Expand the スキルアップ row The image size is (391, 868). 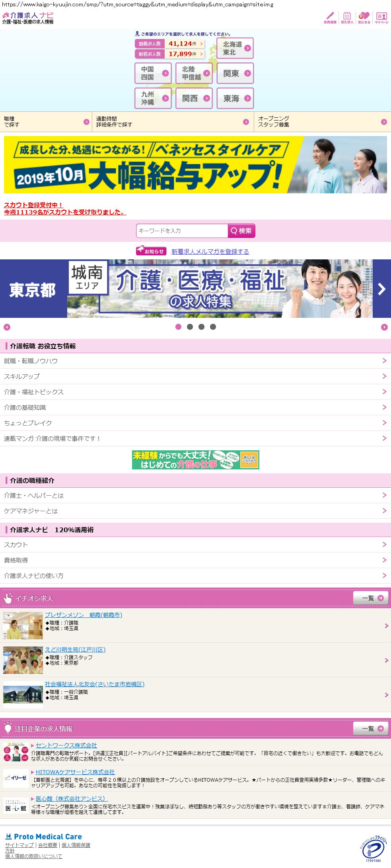(x=195, y=376)
